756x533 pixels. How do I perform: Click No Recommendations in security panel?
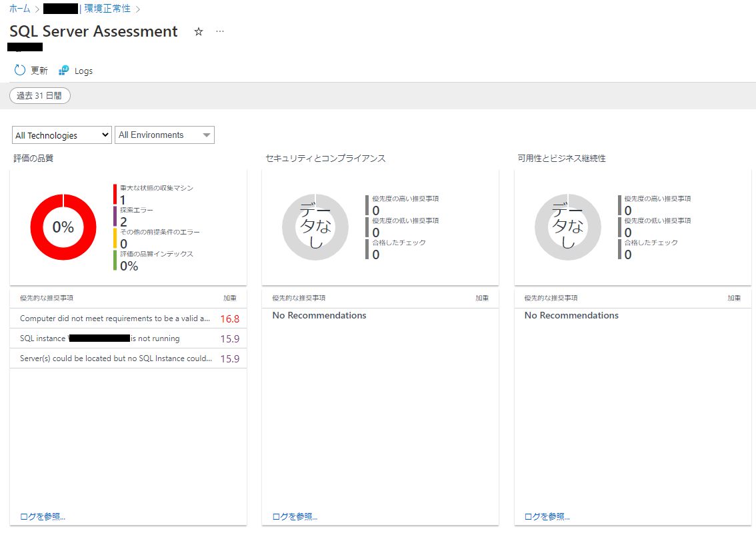[319, 315]
